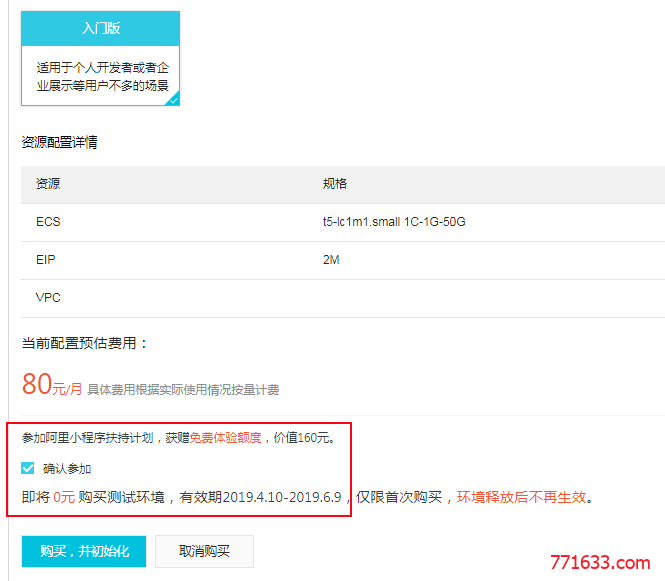Click the 入门版 card header

coord(101,28)
